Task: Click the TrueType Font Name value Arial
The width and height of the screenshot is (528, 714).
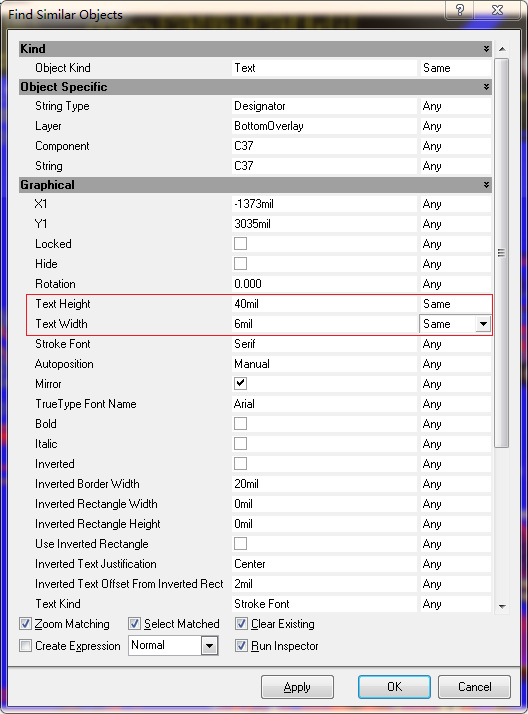Action: (x=324, y=404)
